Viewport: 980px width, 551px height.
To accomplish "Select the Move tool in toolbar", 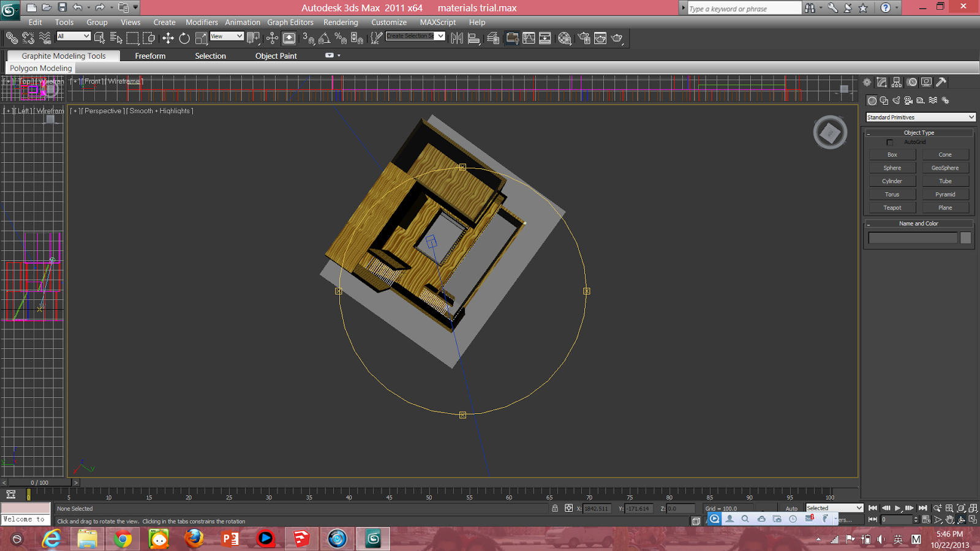I will [168, 39].
